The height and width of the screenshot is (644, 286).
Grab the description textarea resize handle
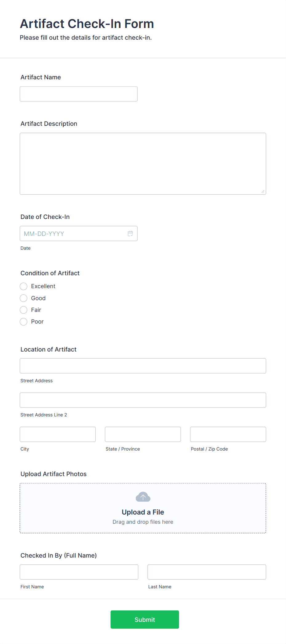tap(263, 191)
